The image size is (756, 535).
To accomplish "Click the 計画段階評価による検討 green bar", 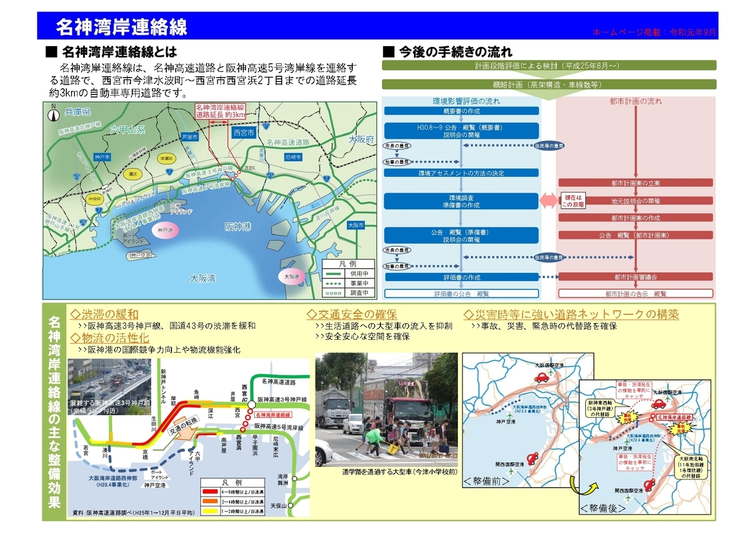I will [x=547, y=66].
